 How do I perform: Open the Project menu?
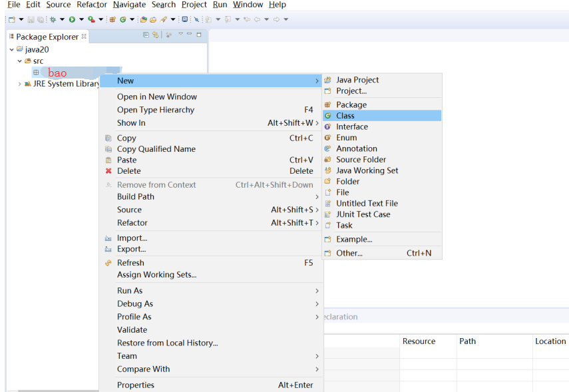pyautogui.click(x=194, y=5)
